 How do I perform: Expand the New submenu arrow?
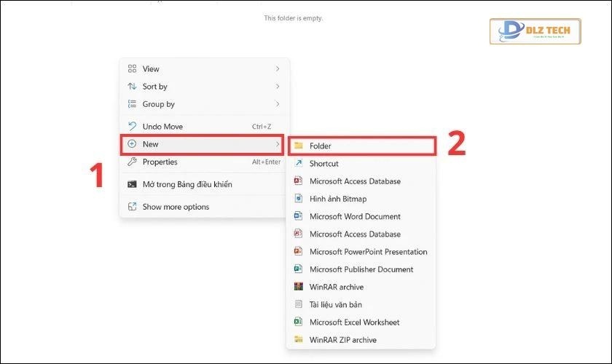pos(278,144)
